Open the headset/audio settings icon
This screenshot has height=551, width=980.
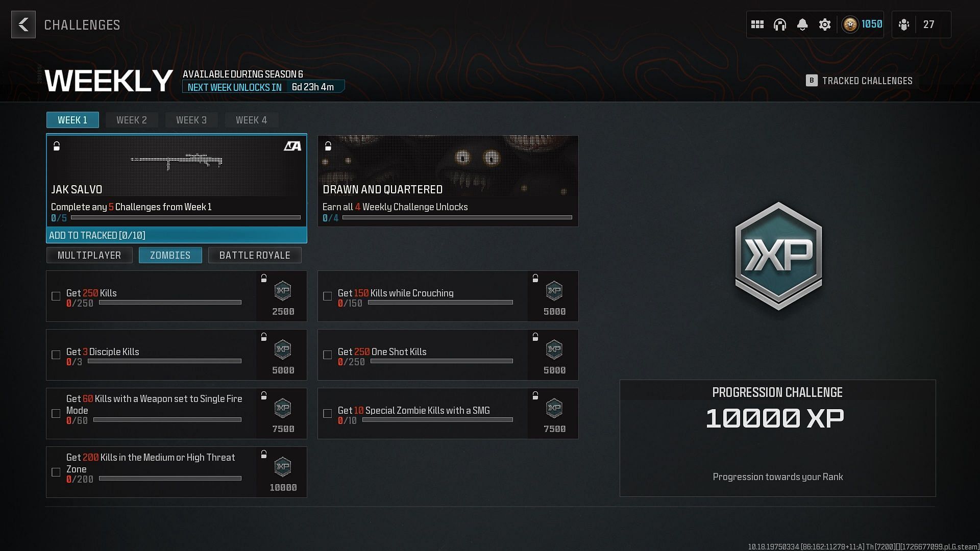(x=780, y=24)
